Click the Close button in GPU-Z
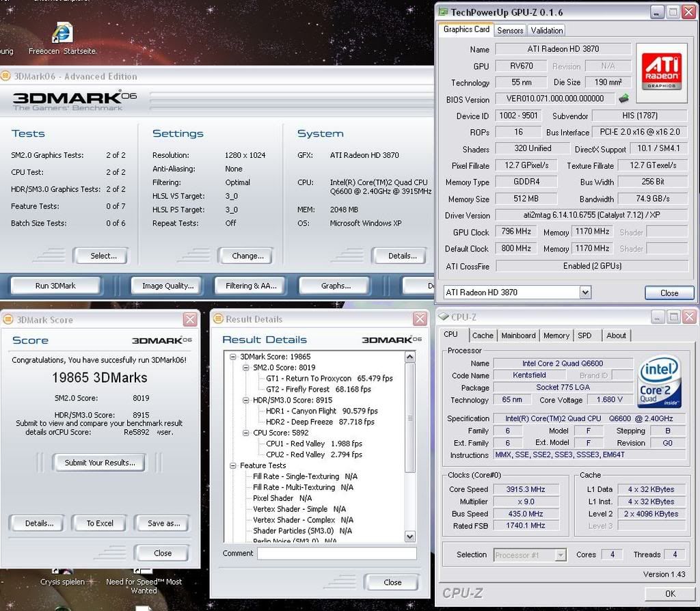The image size is (700, 611). coord(669,293)
